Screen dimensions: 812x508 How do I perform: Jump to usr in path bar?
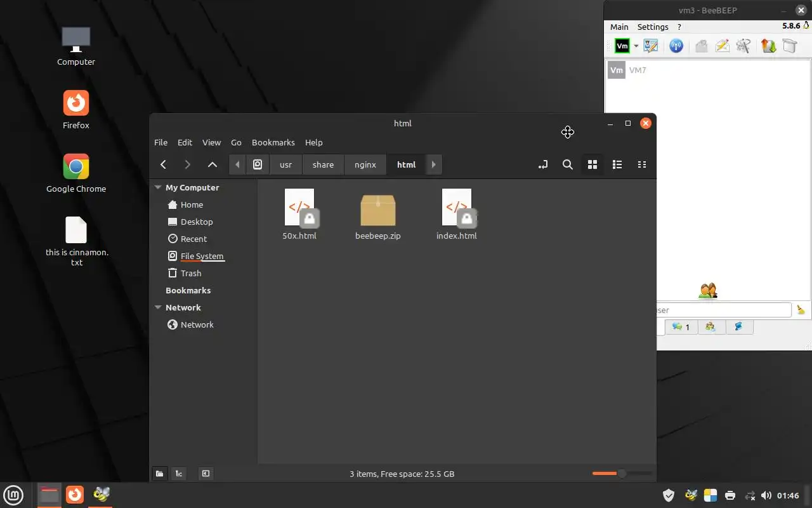point(286,164)
